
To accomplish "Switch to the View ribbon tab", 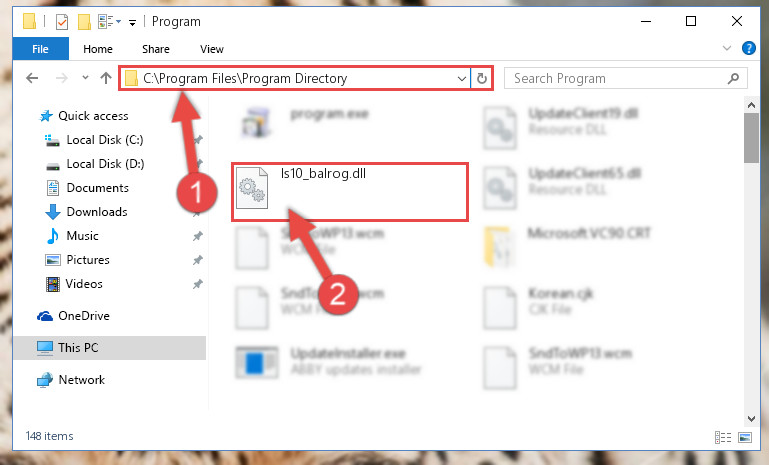I will click(x=212, y=49).
